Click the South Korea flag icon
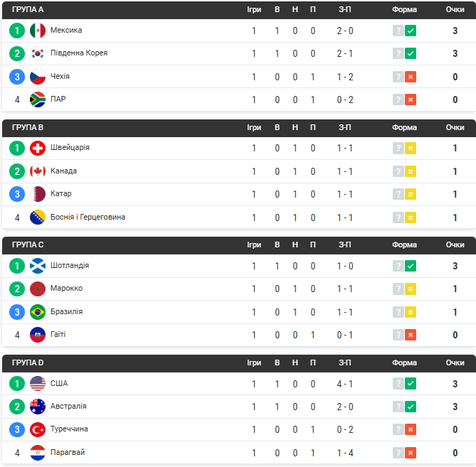The height and width of the screenshot is (467, 476). (38, 54)
